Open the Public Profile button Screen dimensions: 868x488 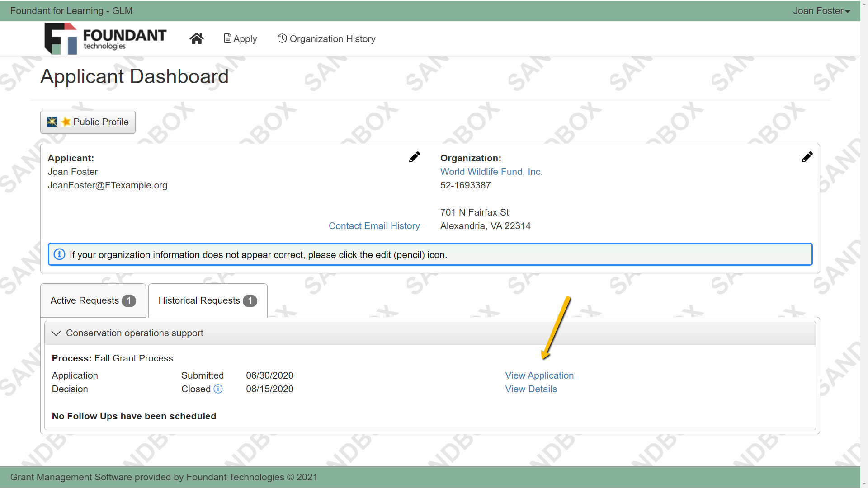click(88, 122)
